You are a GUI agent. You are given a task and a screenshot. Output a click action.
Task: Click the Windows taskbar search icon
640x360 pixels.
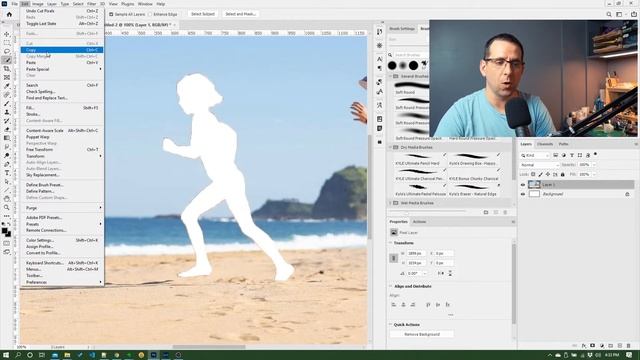point(18,355)
